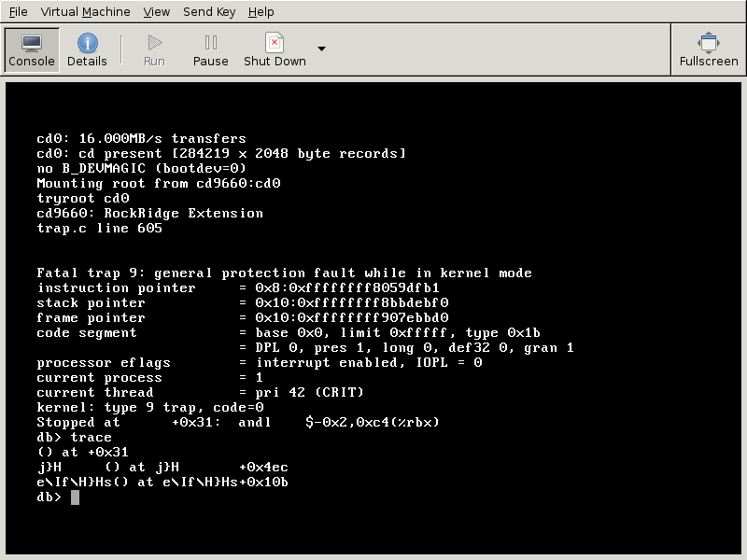
Task: Open the View menu
Action: pyautogui.click(x=156, y=11)
